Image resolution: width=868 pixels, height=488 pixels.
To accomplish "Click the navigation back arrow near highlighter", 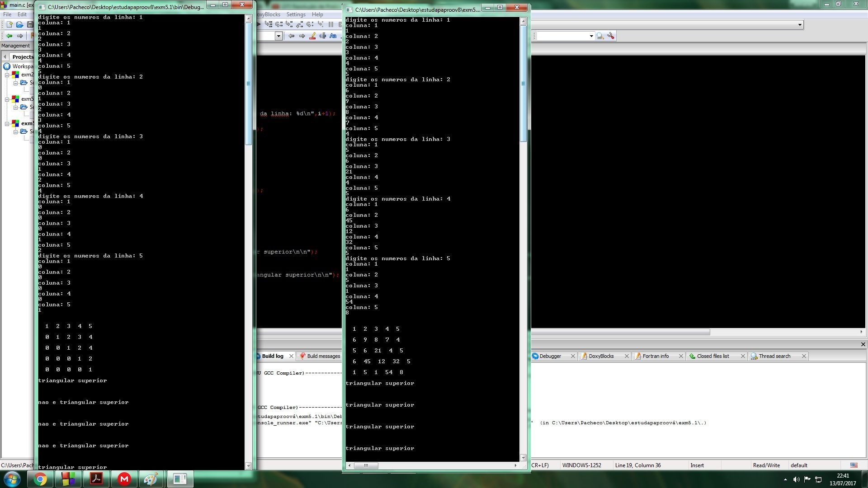I will pyautogui.click(x=292, y=36).
